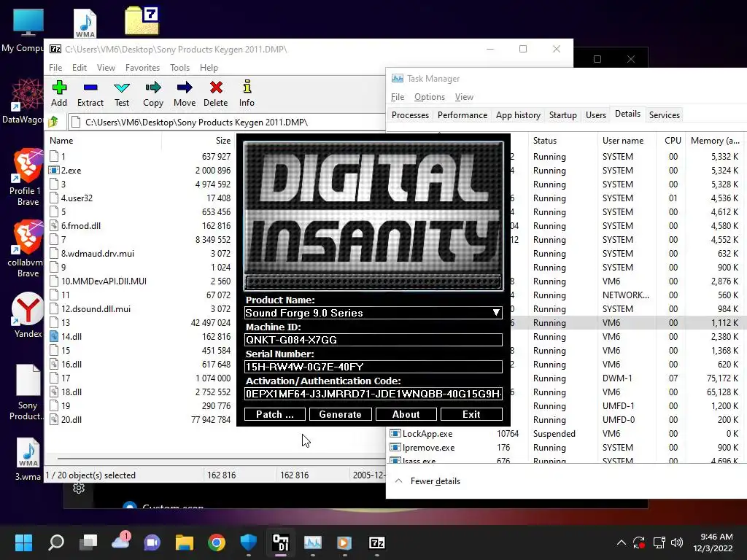Open Favorites menu in 7-Zip
Image resolution: width=747 pixels, height=560 pixels.
pos(142,68)
